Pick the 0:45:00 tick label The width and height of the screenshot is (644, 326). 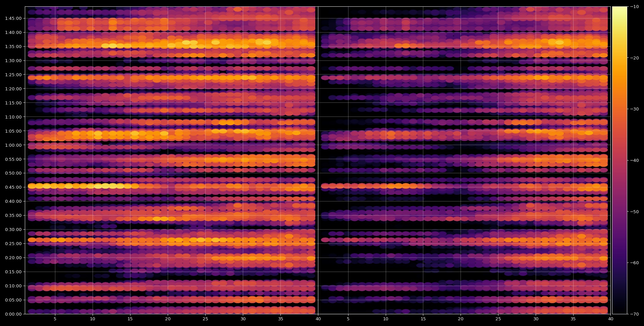[x=13, y=187]
